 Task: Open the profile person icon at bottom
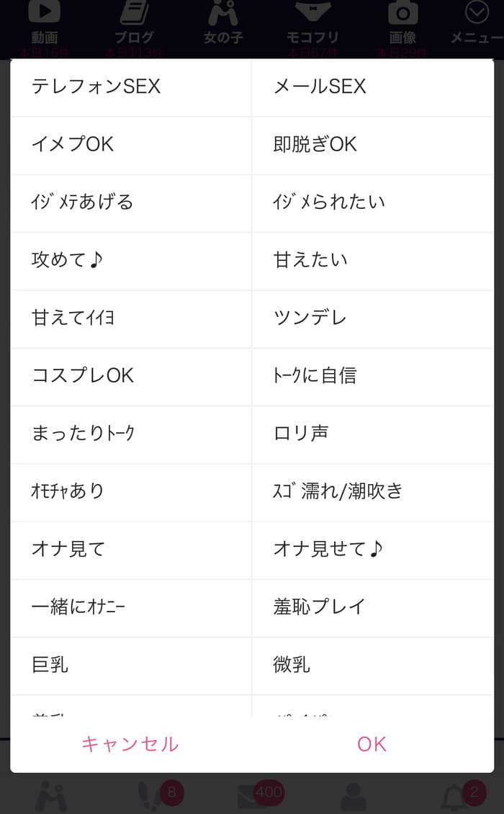click(x=353, y=795)
